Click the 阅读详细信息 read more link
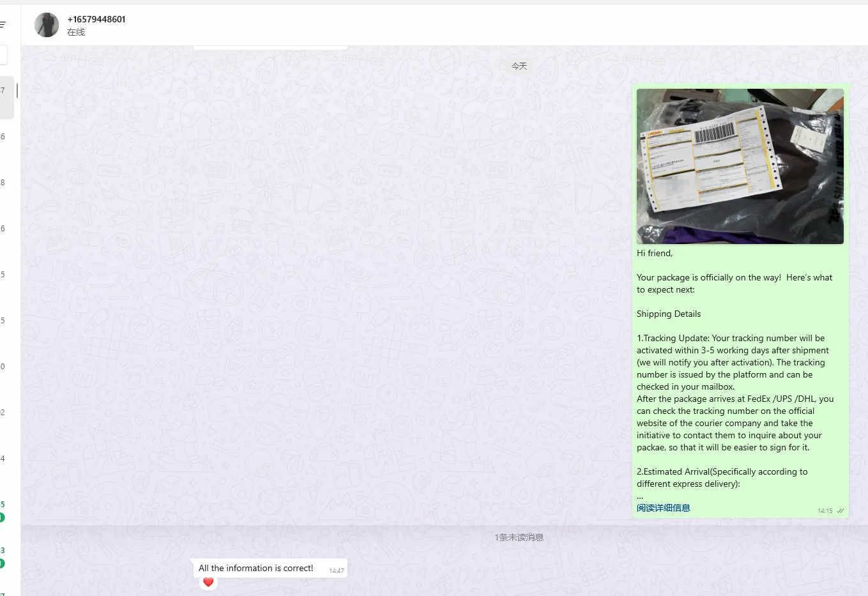 (663, 508)
